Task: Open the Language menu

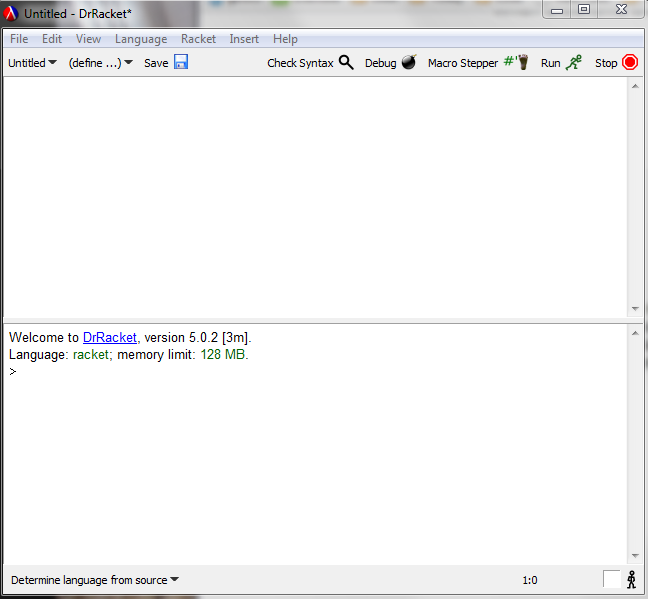Action: 141,39
